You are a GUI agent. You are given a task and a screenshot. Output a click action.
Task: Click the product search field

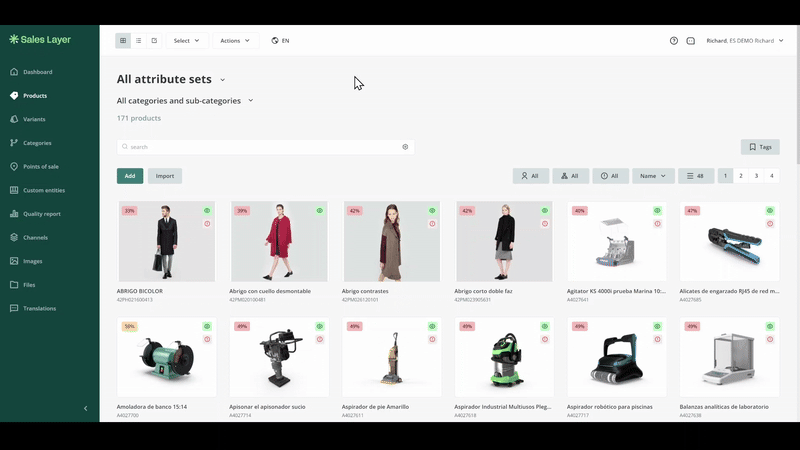coord(265,147)
